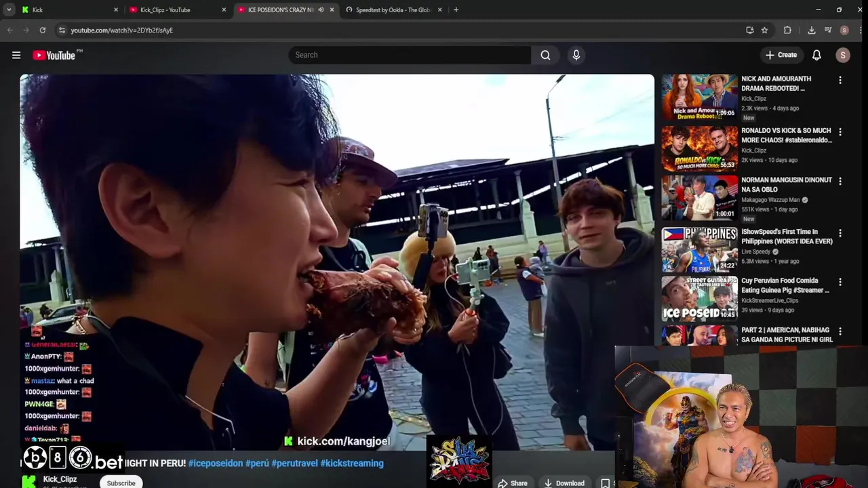The height and width of the screenshot is (488, 868).
Task: Close the Speedtest by Ookla tab
Action: pos(440,9)
